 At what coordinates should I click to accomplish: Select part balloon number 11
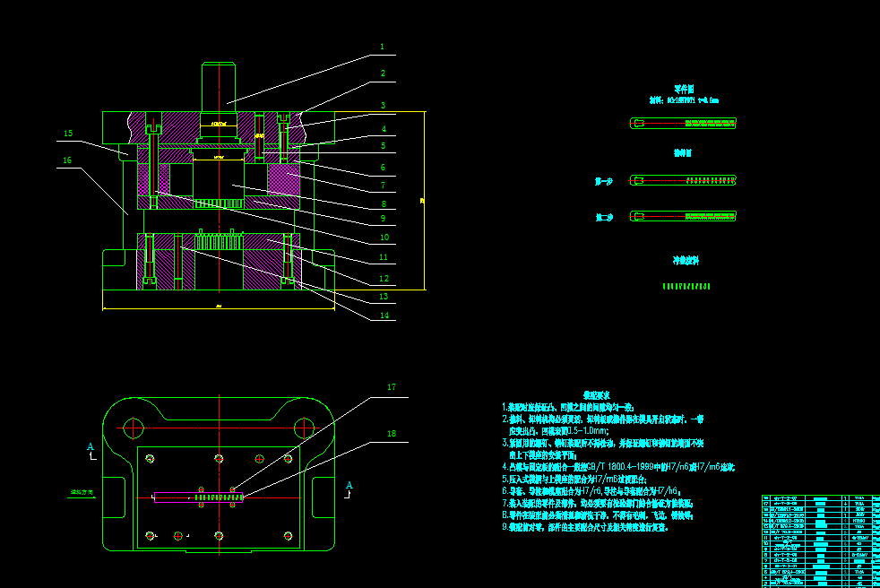pyautogui.click(x=384, y=257)
